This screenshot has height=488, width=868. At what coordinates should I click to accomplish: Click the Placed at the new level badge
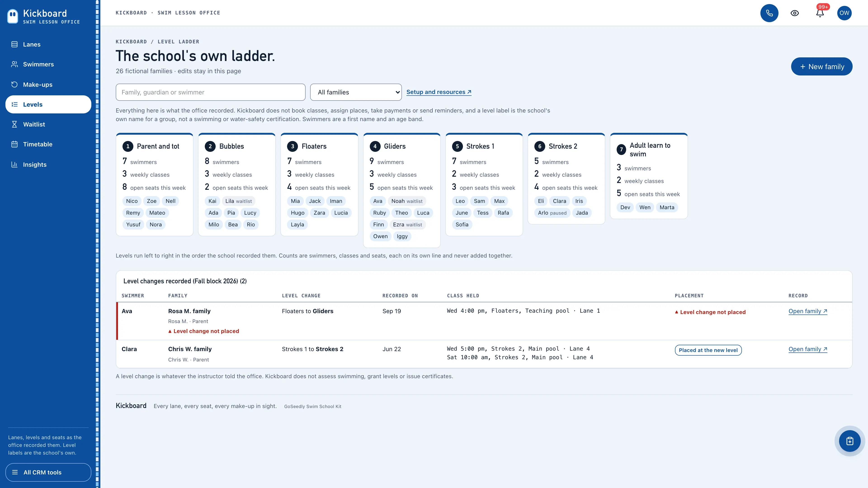(708, 350)
